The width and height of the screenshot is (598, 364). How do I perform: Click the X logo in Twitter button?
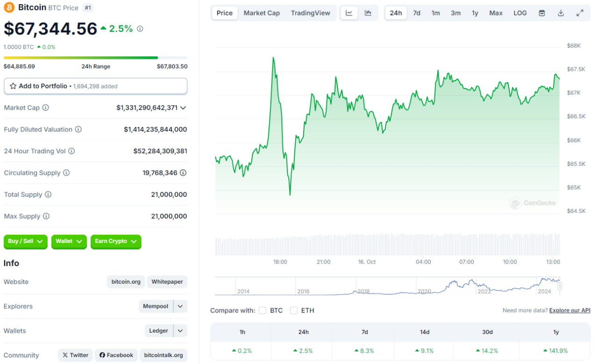click(65, 355)
